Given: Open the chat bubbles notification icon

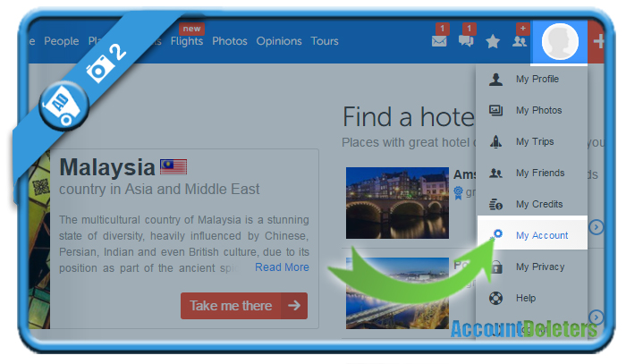Looking at the screenshot, I should (466, 41).
